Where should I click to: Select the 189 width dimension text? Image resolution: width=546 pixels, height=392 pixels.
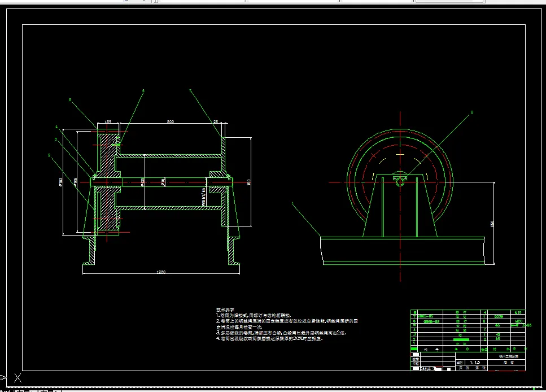(108, 121)
